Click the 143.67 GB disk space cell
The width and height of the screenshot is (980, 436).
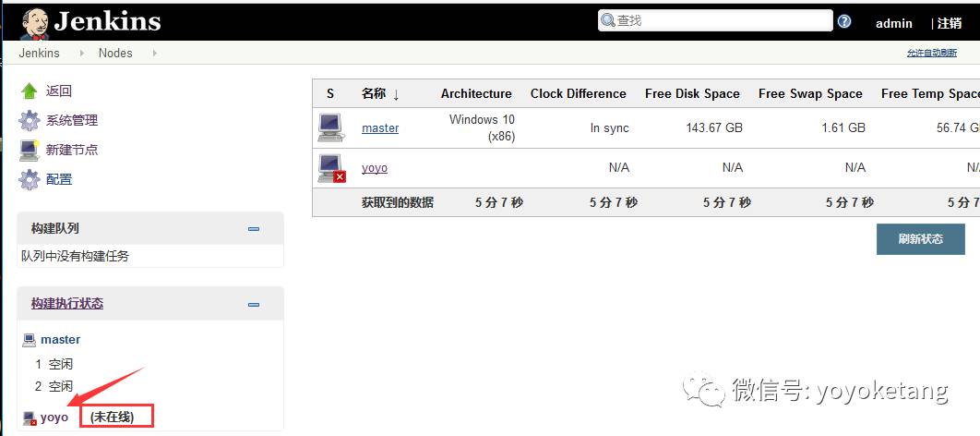tap(714, 127)
